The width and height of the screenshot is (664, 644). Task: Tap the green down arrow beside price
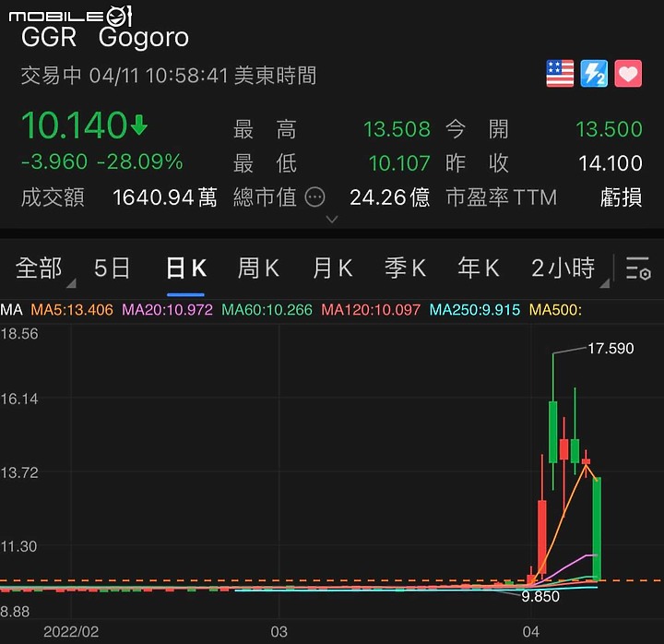pyautogui.click(x=139, y=124)
